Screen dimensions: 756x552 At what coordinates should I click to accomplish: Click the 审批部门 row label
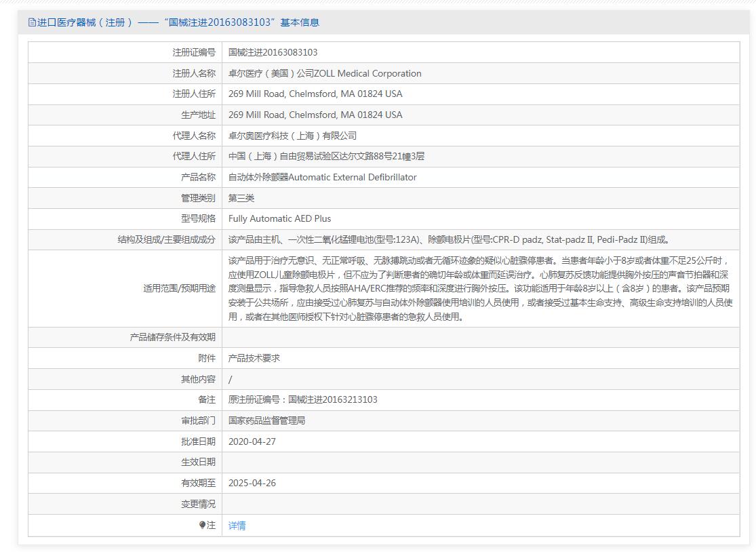[x=198, y=420]
